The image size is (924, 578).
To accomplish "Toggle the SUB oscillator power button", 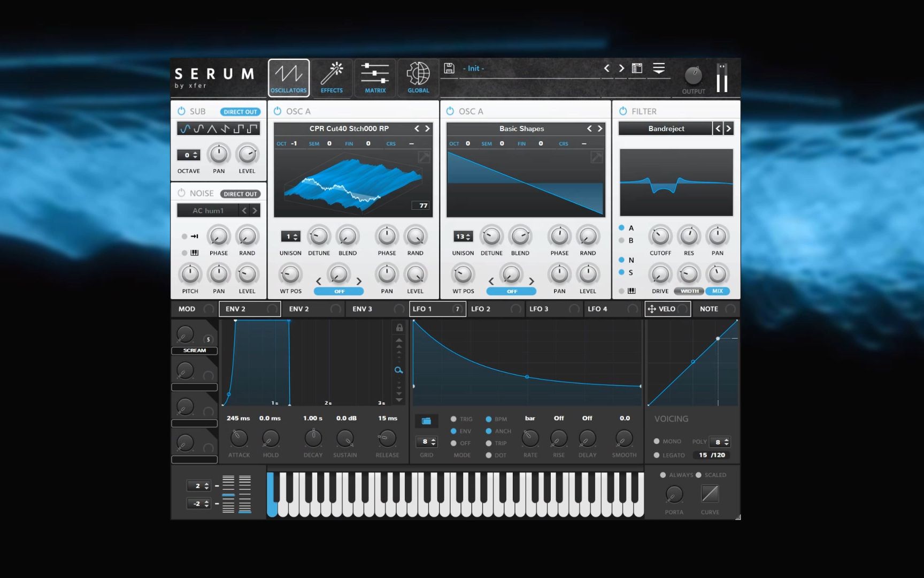I will click(181, 111).
